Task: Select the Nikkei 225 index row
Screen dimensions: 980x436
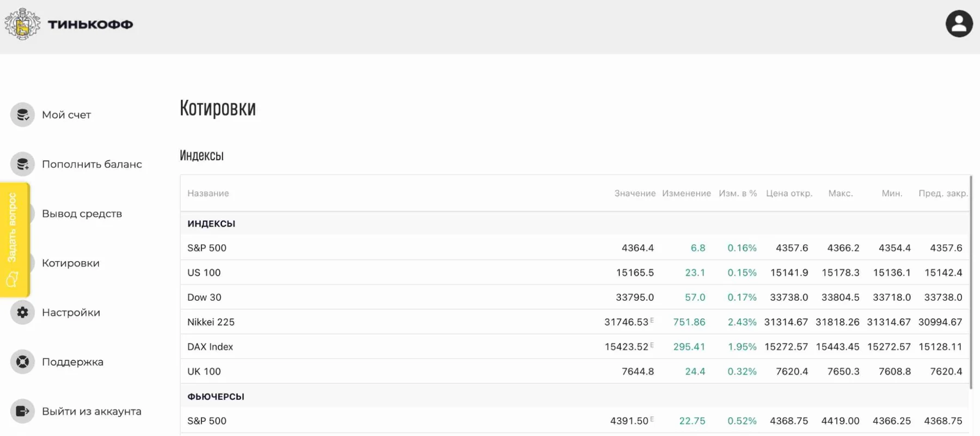Action: pyautogui.click(x=575, y=322)
